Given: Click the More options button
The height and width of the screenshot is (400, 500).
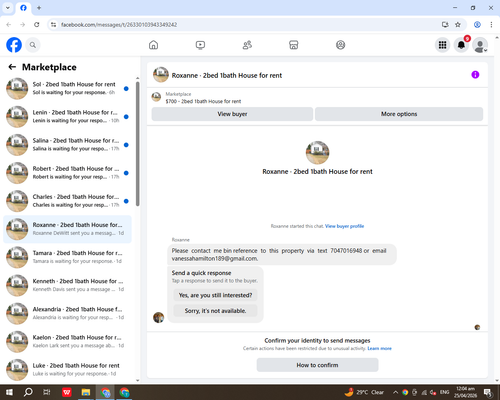Looking at the screenshot, I should pyautogui.click(x=399, y=114).
